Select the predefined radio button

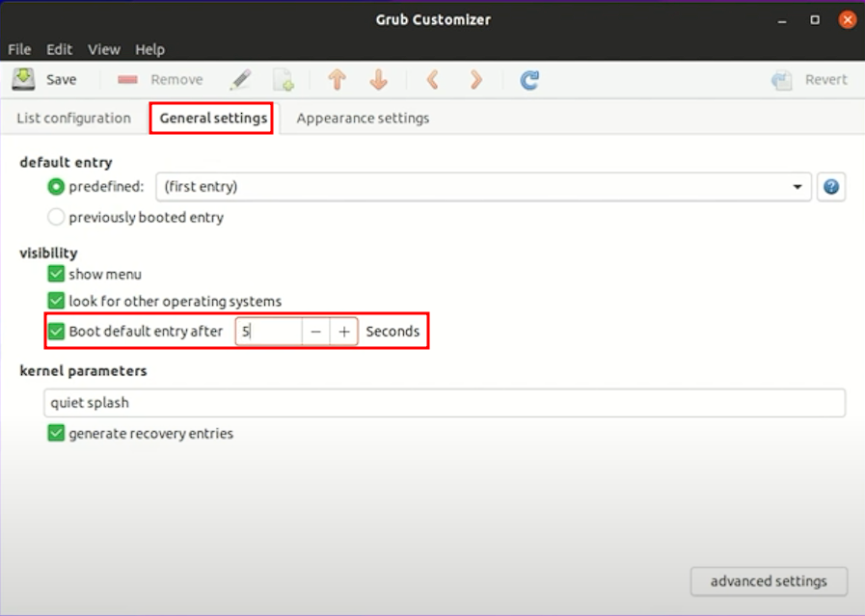pyautogui.click(x=56, y=187)
